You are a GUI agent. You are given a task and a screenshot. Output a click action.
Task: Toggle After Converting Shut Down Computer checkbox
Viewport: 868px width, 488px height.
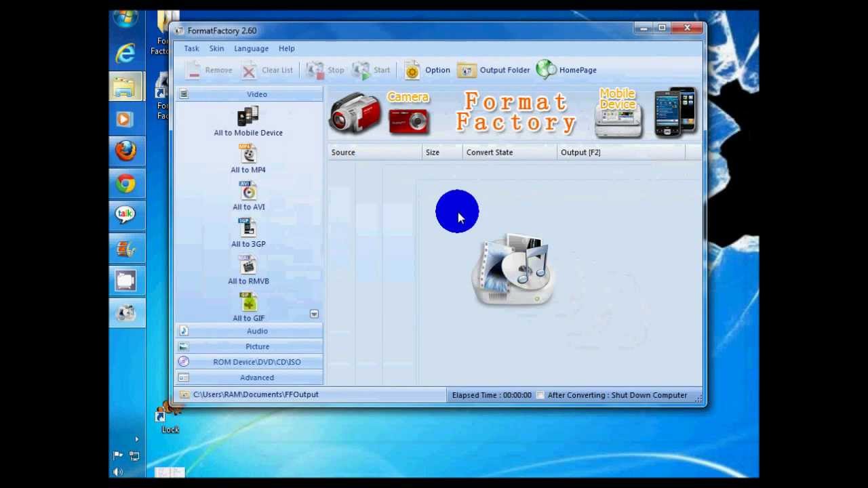(540, 395)
